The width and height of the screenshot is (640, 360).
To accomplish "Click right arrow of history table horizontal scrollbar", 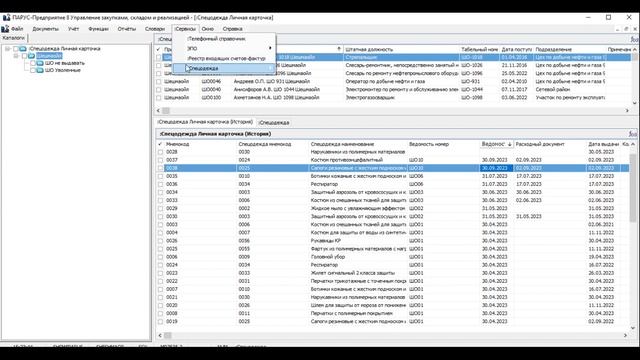I will (x=625, y=336).
